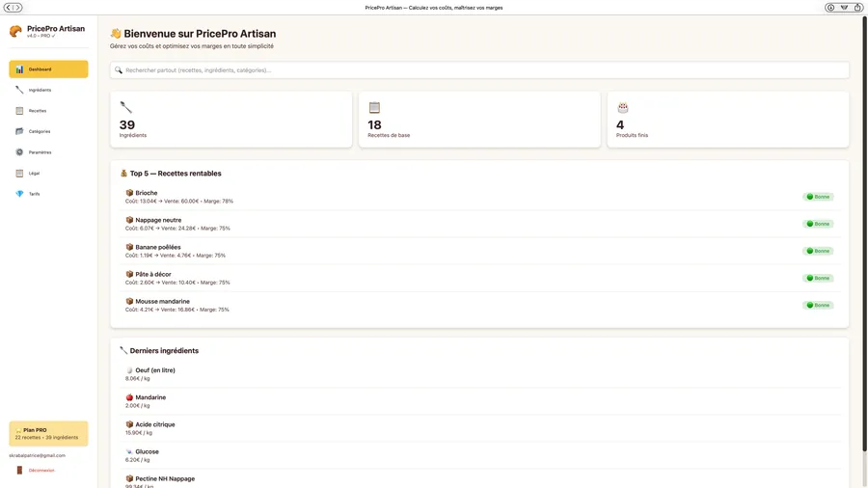Viewport: 868px width, 488px height.
Task: Click the spoon icon on Ingrédients card
Action: (125, 107)
